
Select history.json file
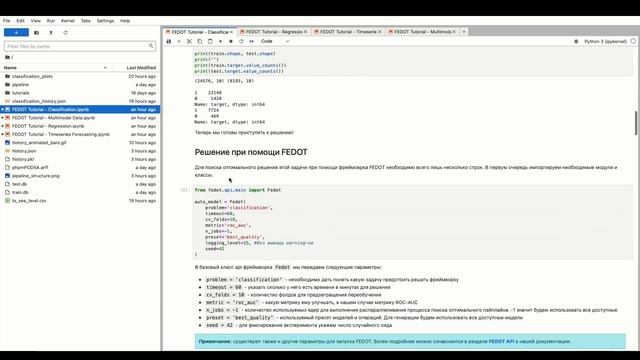[x=80, y=151]
